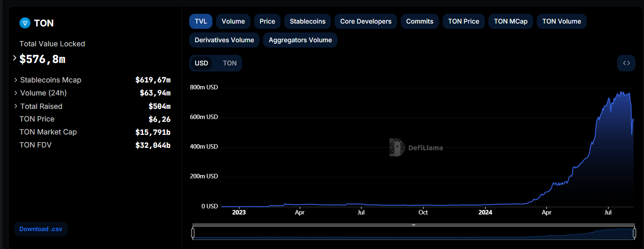The width and height of the screenshot is (644, 249).
Task: Click the $32,044b FDV value
Action: (x=153, y=145)
